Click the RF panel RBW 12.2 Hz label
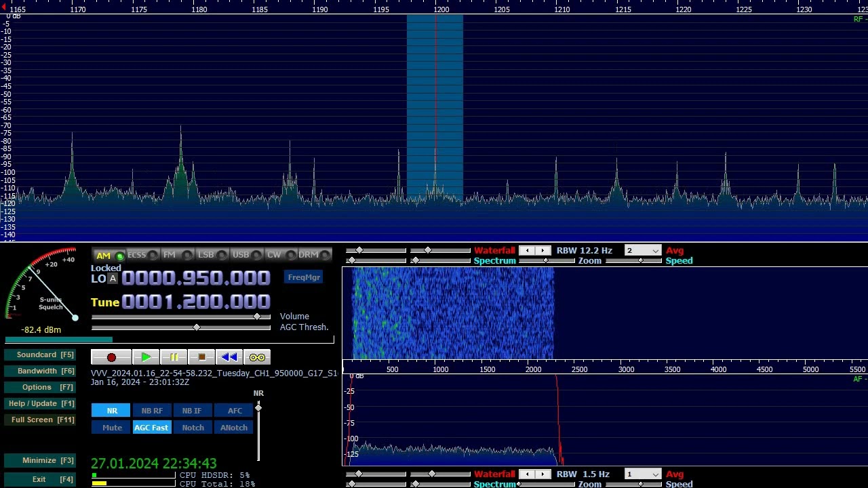Image resolution: width=868 pixels, height=488 pixels. click(x=585, y=251)
